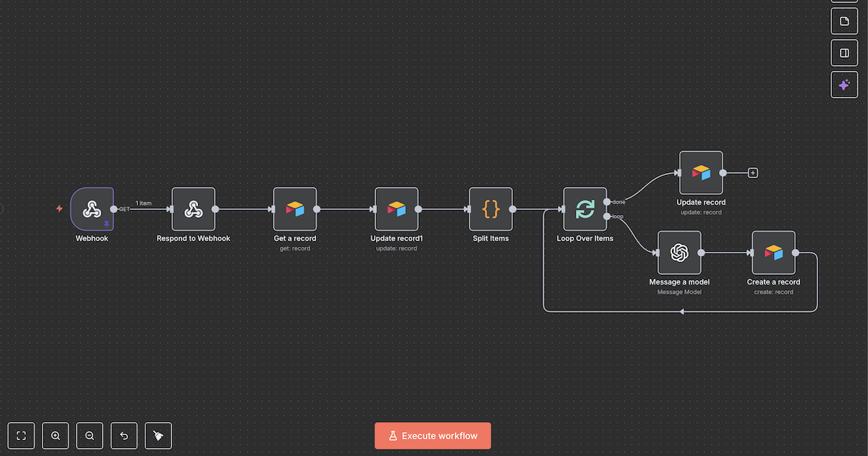Toggle the side panel view
The image size is (868, 456).
click(x=844, y=53)
